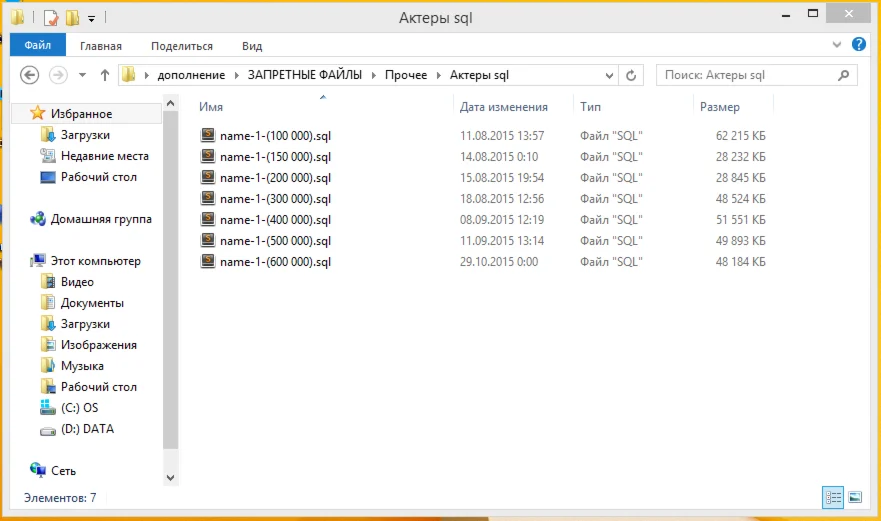Click the navigation pane scrollbar down arrow
Image resolution: width=881 pixels, height=521 pixels.
(169, 479)
